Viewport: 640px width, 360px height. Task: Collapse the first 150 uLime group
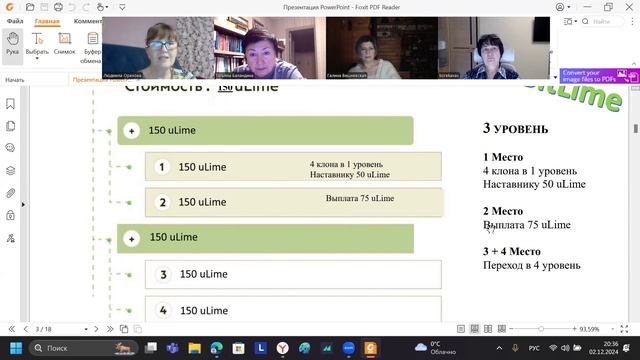(x=131, y=131)
